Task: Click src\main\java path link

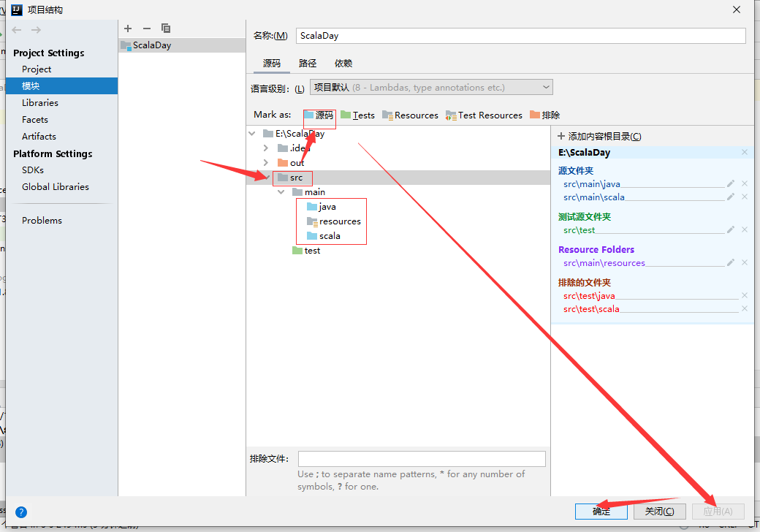Action: [x=591, y=184]
